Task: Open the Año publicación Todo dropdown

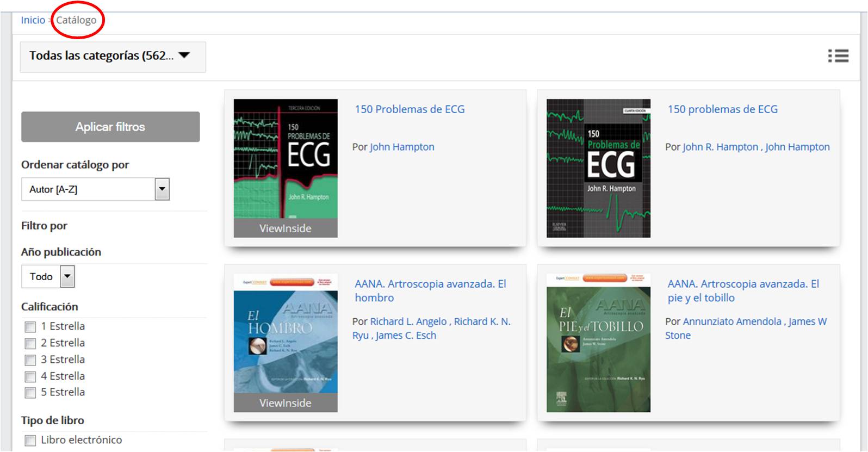Action: 67,276
